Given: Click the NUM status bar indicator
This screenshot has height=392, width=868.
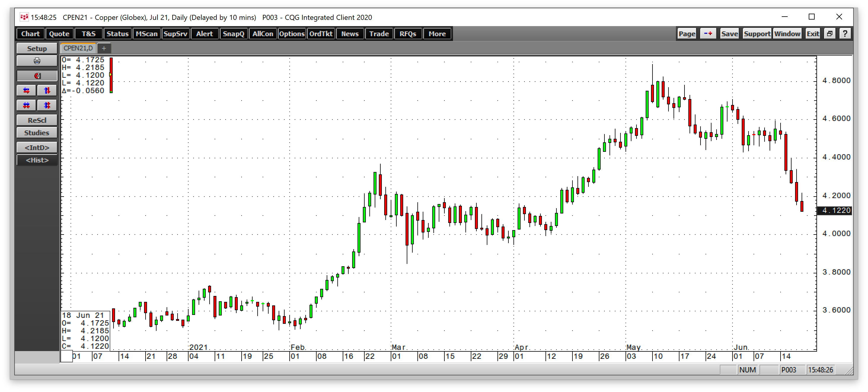Looking at the screenshot, I should click(x=747, y=370).
